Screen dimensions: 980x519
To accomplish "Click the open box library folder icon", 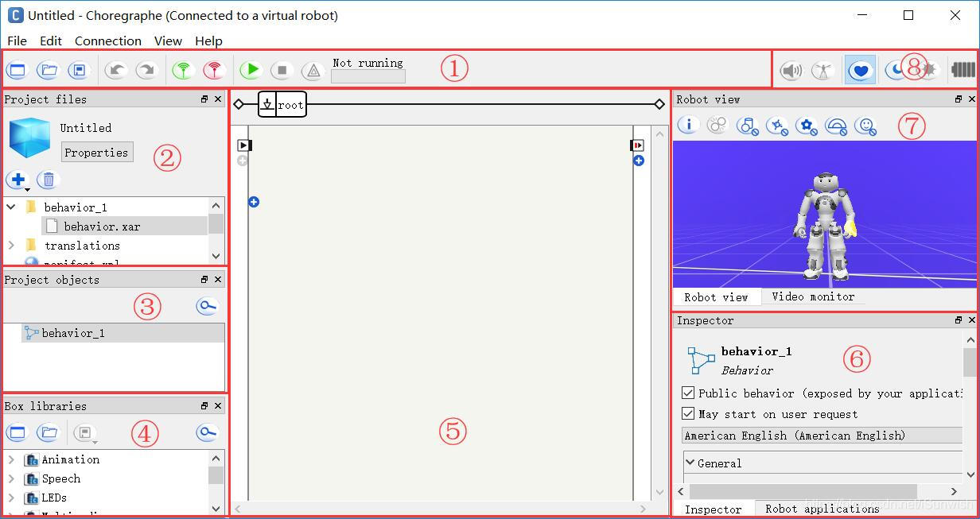I will pyautogui.click(x=49, y=432).
